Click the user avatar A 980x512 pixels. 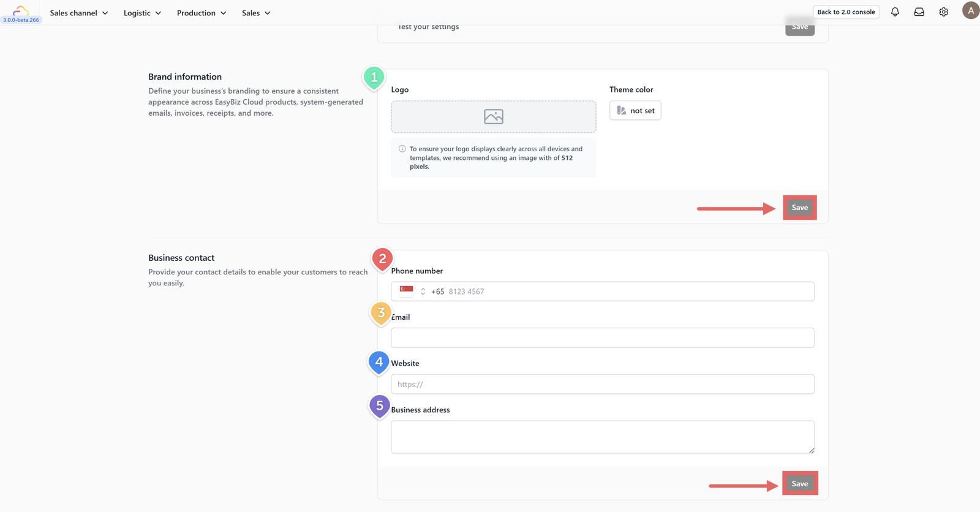tap(971, 10)
